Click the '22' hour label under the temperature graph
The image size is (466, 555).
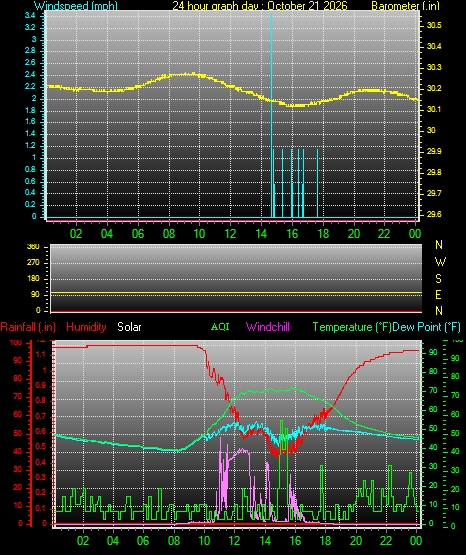coord(386,540)
